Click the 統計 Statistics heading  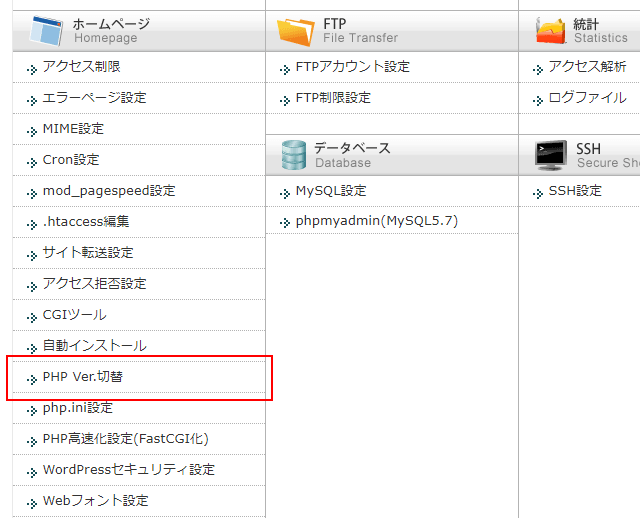click(601, 31)
